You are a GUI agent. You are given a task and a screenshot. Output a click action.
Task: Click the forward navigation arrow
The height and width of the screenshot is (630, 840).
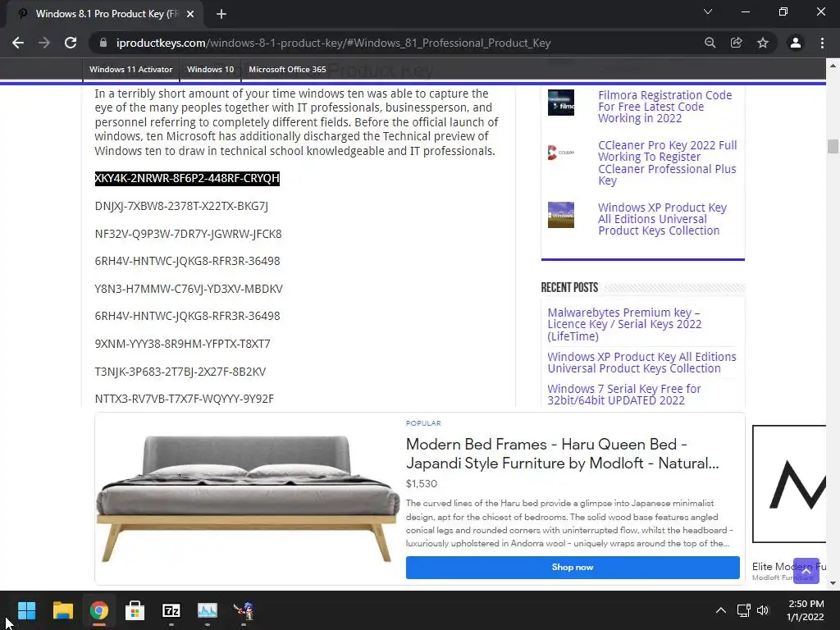(x=44, y=43)
